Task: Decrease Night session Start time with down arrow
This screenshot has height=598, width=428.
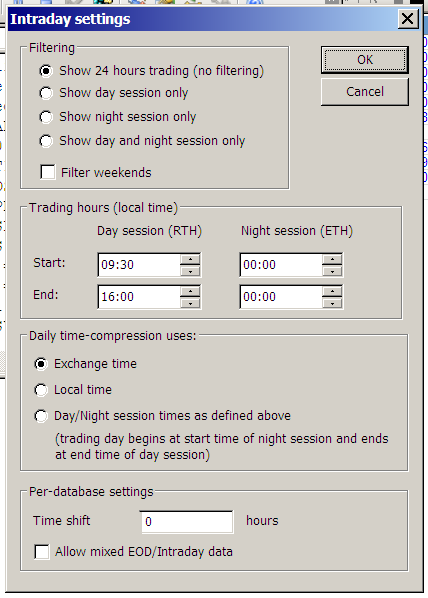Action: point(332,271)
